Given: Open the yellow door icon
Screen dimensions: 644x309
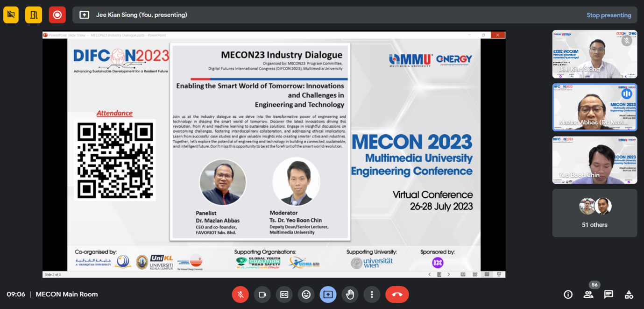Looking at the screenshot, I should point(34,15).
